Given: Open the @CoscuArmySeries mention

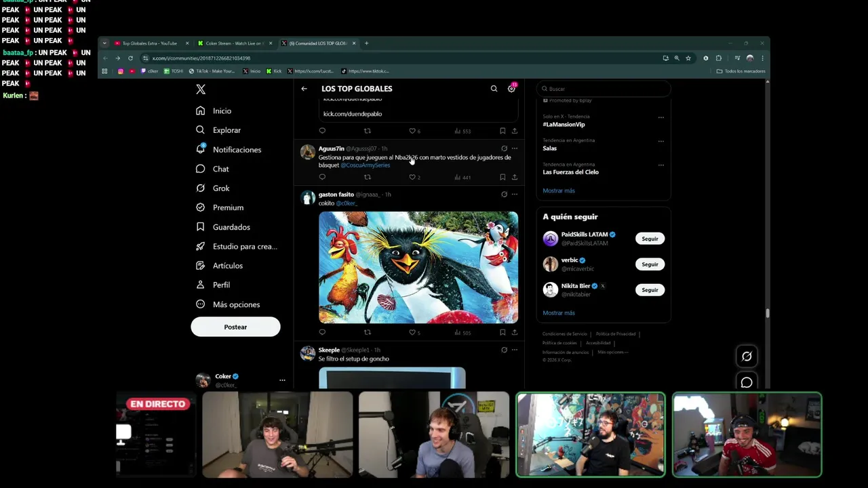Looking at the screenshot, I should click(366, 165).
